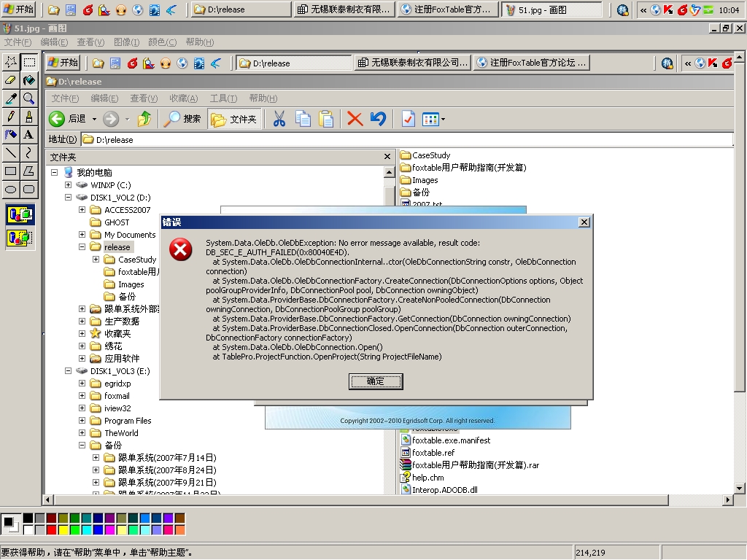Pick the yellow swatch in the color palette
This screenshot has width=747, height=560.
click(x=63, y=529)
